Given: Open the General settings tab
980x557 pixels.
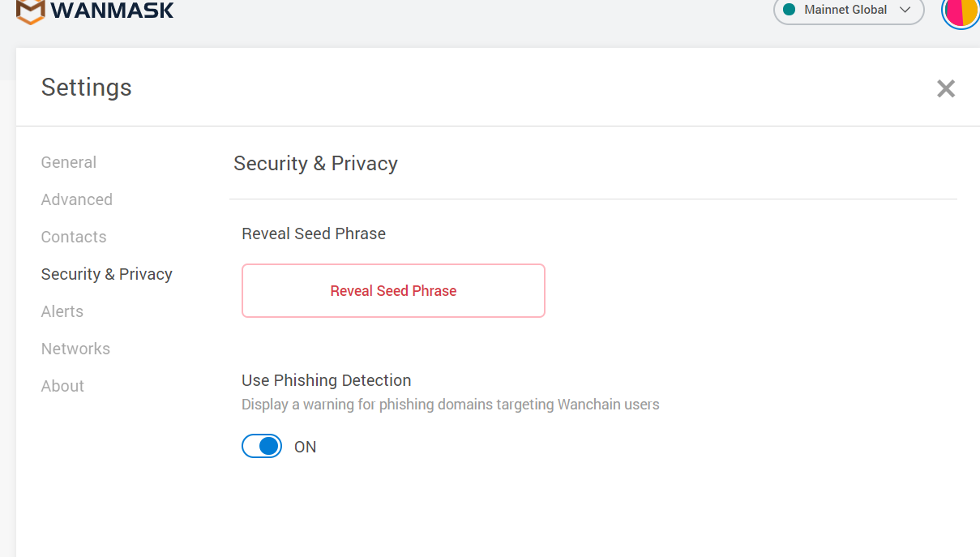Looking at the screenshot, I should coord(69,162).
